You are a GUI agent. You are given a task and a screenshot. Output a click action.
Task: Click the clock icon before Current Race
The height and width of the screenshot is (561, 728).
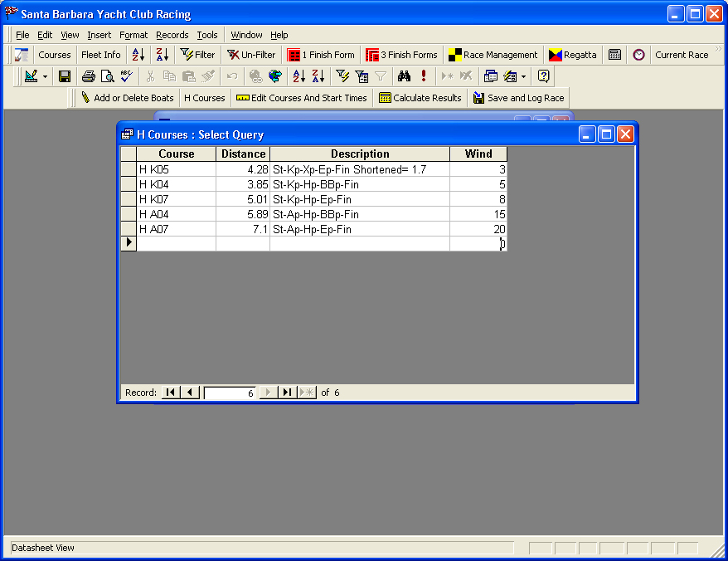pyautogui.click(x=638, y=55)
